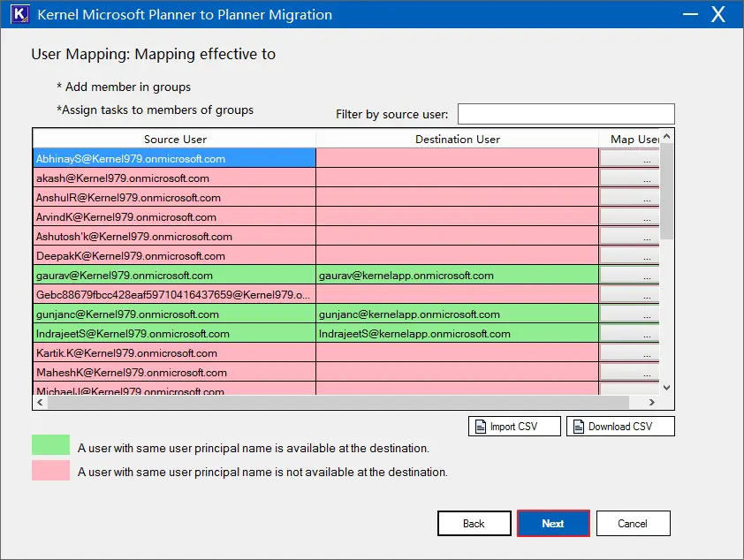744x560 pixels.
Task: Click the horizontal scrollbar thumb
Action: point(338,402)
